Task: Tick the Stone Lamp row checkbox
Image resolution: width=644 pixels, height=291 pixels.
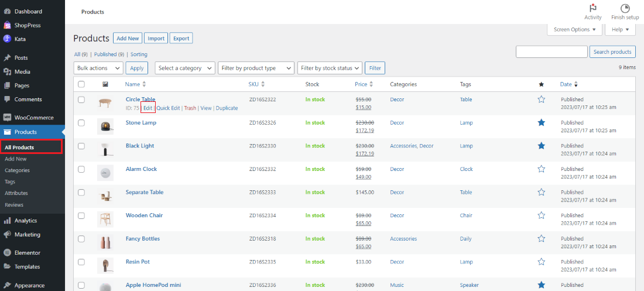Action: [x=81, y=122]
